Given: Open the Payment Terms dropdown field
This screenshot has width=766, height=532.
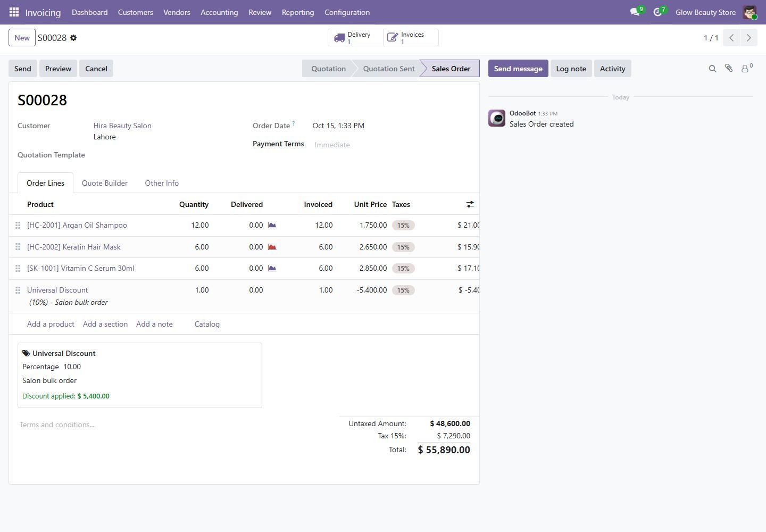Looking at the screenshot, I should click(x=392, y=145).
